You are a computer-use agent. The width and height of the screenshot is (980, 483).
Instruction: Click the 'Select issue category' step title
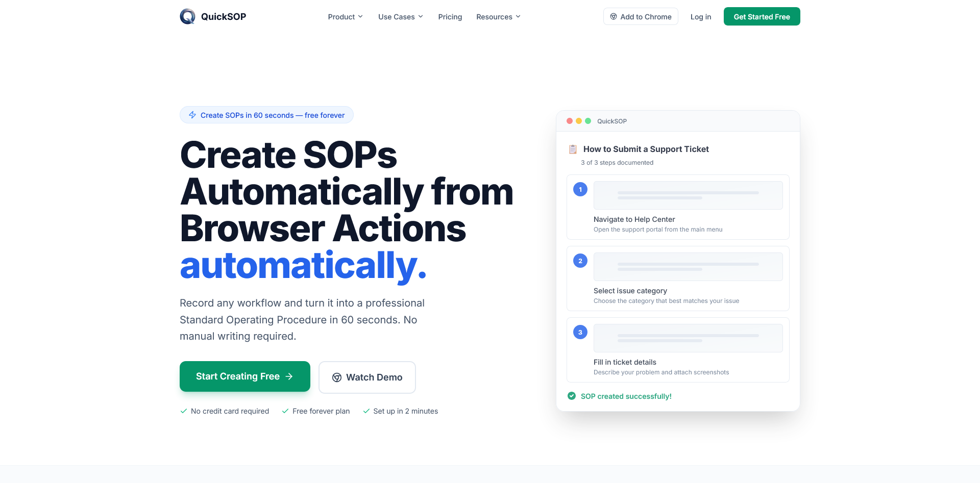(630, 291)
